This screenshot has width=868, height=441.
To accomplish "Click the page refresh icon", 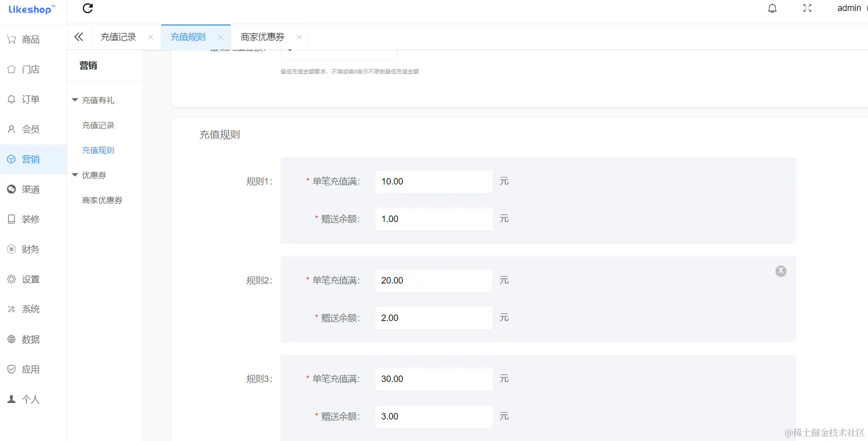I will click(x=88, y=8).
